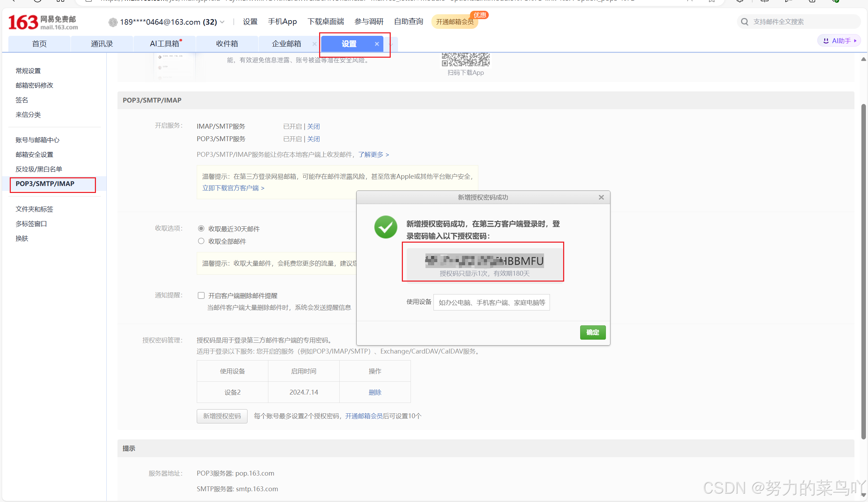Open the AI助手 assistant button

point(839,41)
